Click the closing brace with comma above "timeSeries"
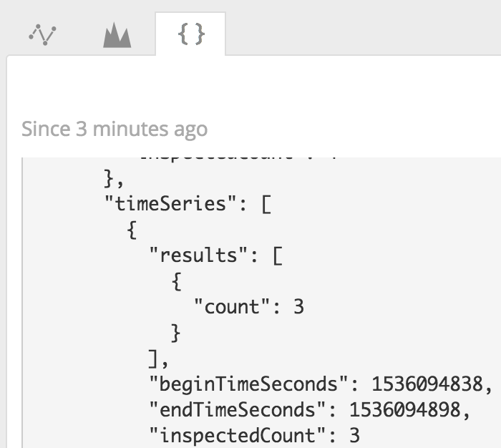This screenshot has width=501, height=448. click(114, 179)
